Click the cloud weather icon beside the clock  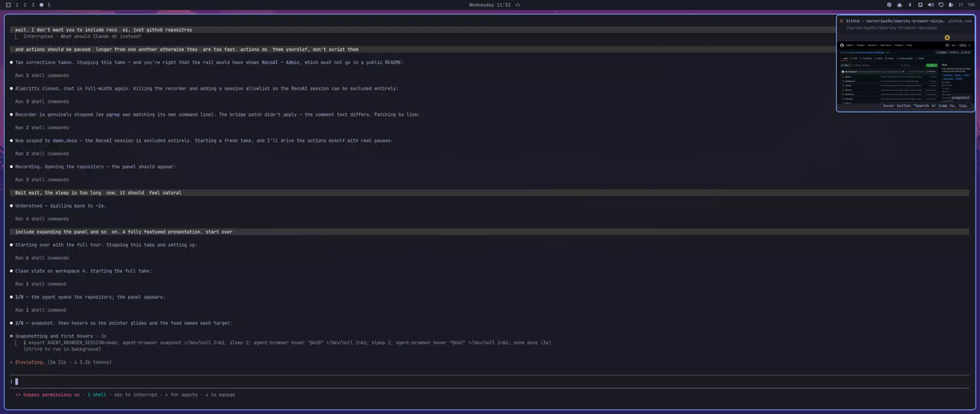(x=518, y=5)
